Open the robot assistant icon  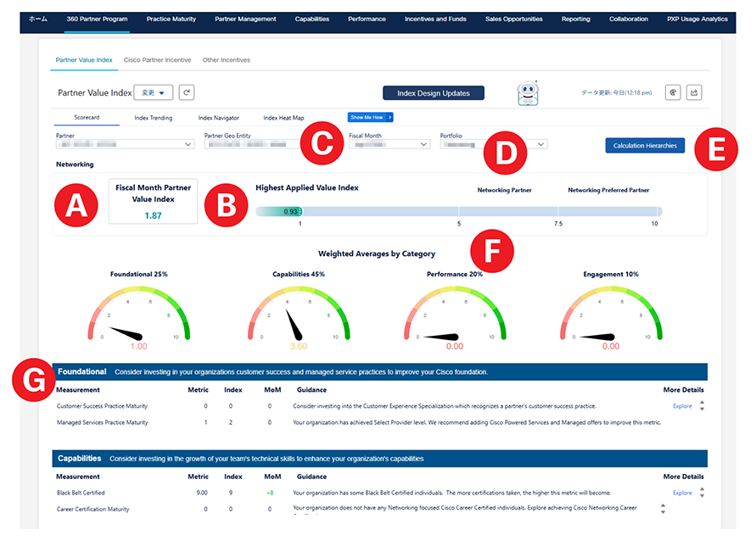[529, 93]
